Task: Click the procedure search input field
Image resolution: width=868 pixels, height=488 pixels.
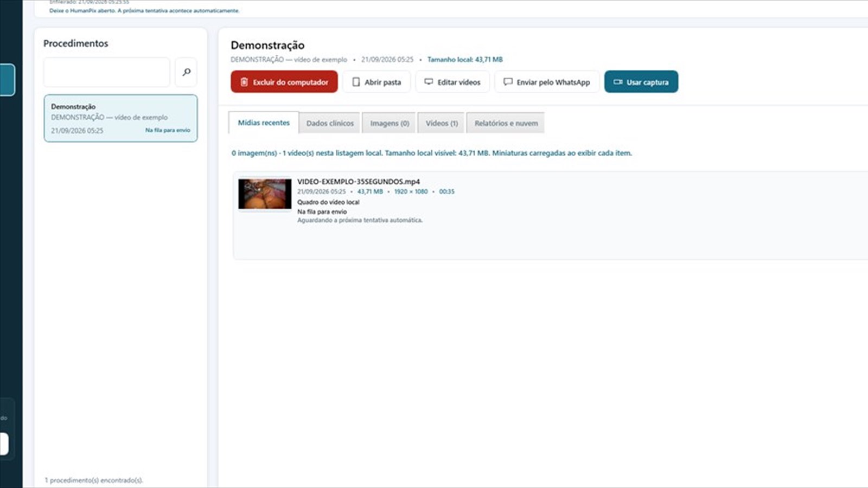Action: pos(107,72)
